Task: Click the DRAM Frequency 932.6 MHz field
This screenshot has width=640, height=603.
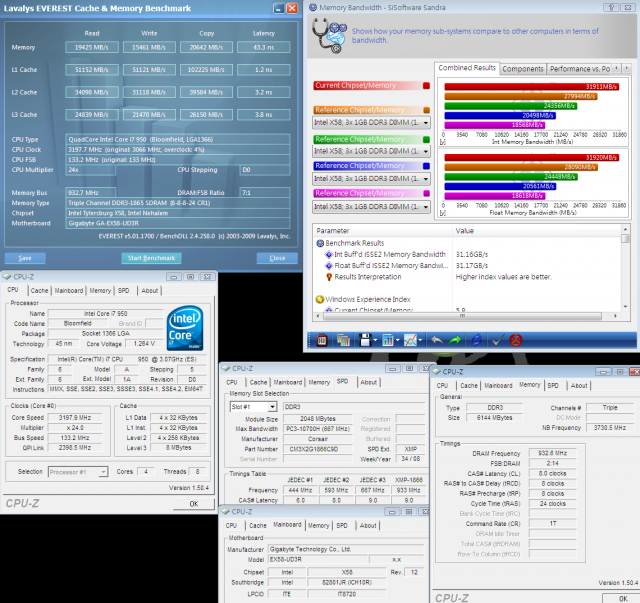Action: (x=552, y=453)
